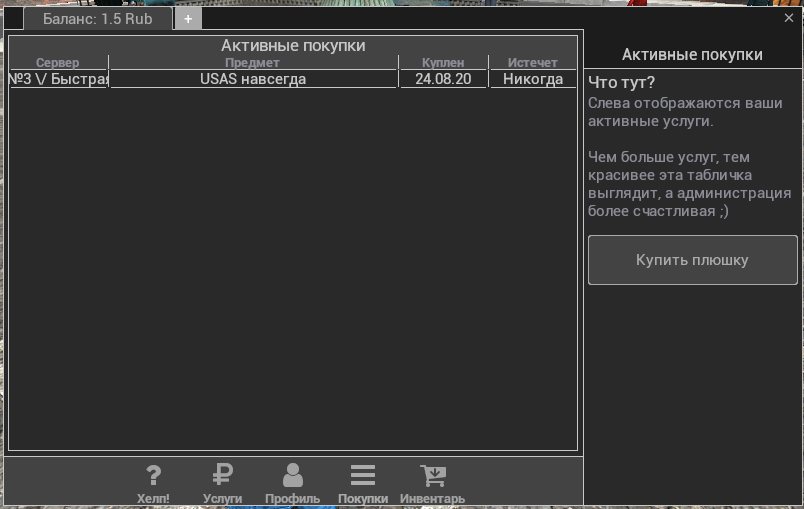
Task: Click the Куплен column header
Action: (x=443, y=63)
